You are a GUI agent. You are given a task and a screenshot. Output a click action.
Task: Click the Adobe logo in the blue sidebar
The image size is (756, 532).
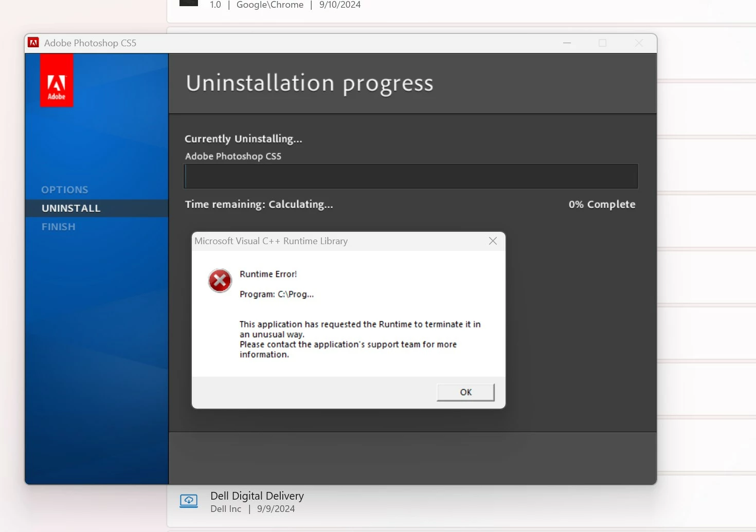click(x=57, y=81)
